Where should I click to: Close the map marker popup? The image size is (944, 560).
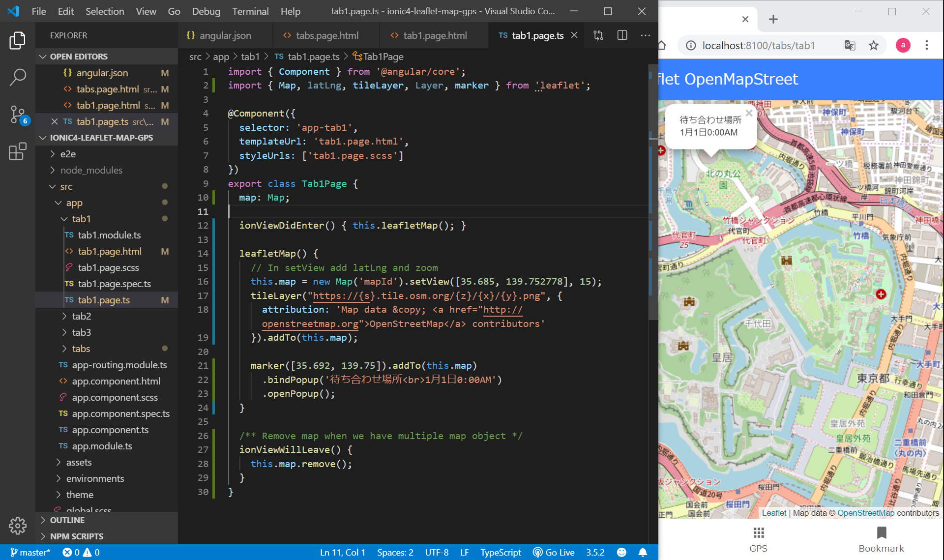[749, 113]
